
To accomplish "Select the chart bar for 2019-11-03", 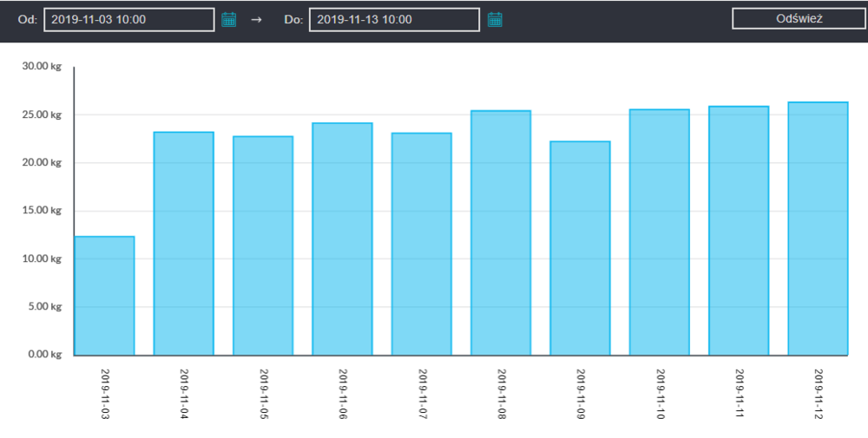I will click(104, 296).
